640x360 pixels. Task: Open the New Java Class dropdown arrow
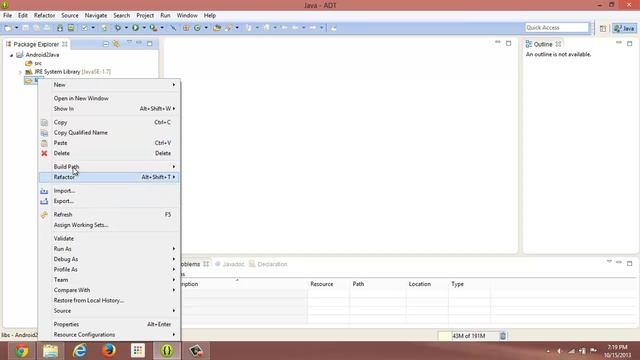pyautogui.click(x=206, y=28)
